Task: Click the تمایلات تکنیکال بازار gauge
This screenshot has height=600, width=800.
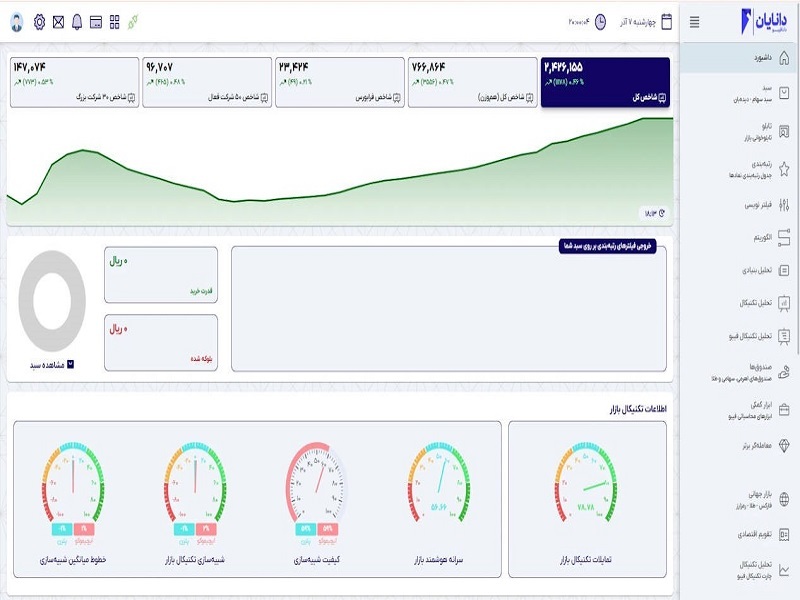Action: 586,482
